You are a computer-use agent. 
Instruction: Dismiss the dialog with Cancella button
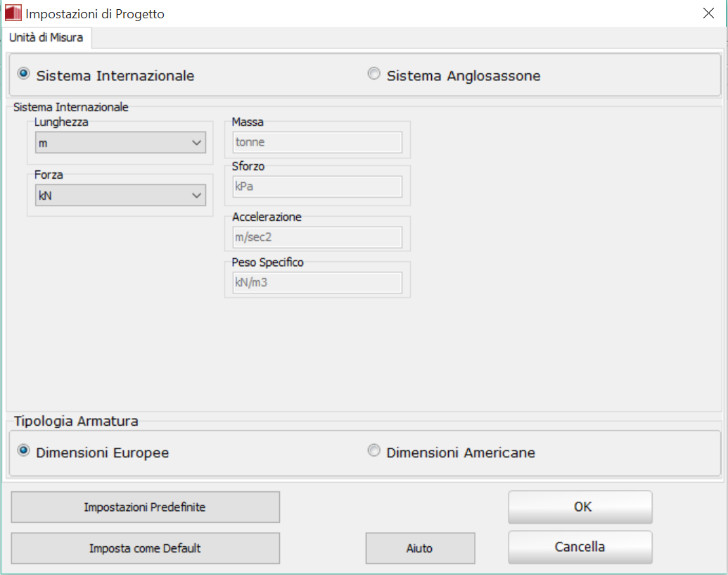pyautogui.click(x=580, y=547)
